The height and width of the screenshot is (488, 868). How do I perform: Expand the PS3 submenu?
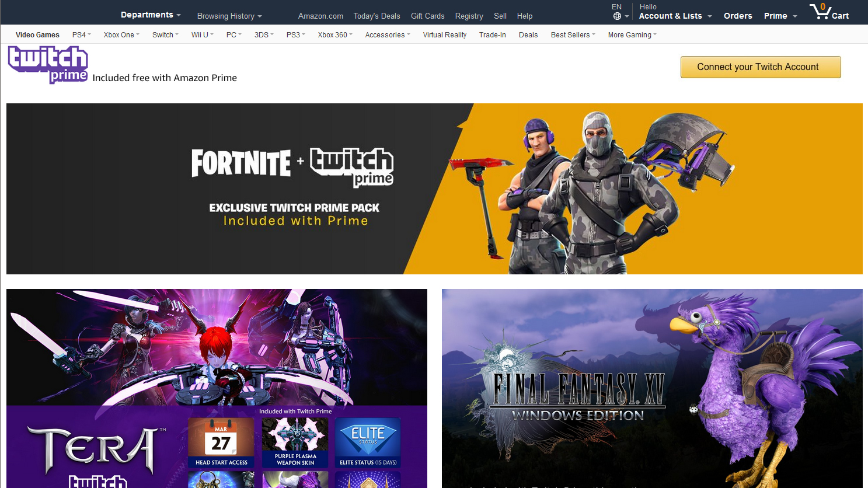pos(296,35)
